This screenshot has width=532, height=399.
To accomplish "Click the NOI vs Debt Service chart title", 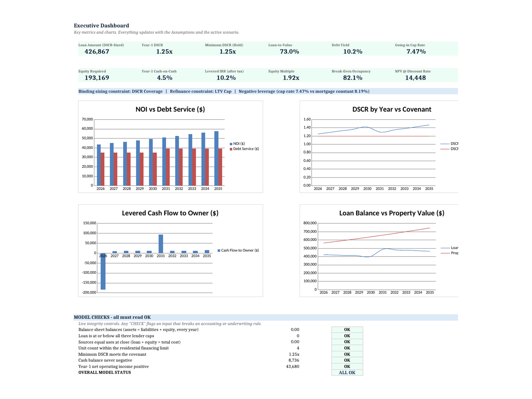I will [x=170, y=109].
